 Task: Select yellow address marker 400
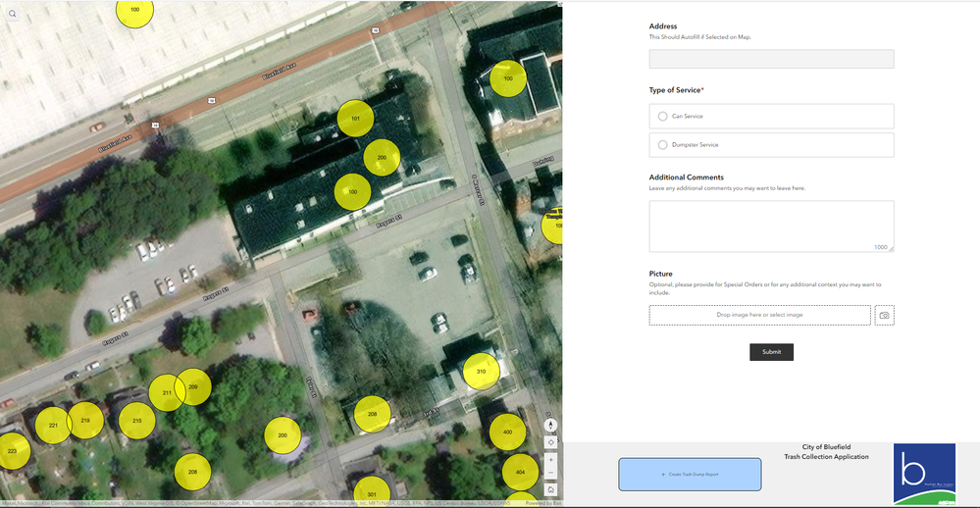(507, 432)
